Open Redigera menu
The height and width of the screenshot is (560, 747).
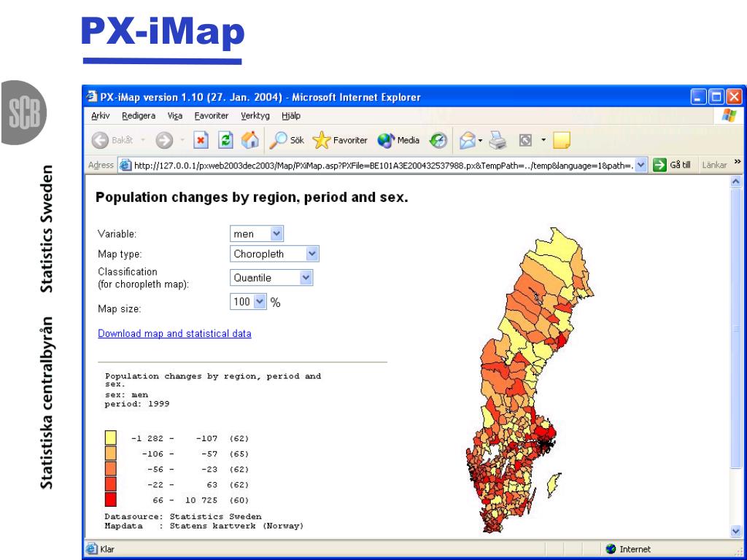[139, 116]
